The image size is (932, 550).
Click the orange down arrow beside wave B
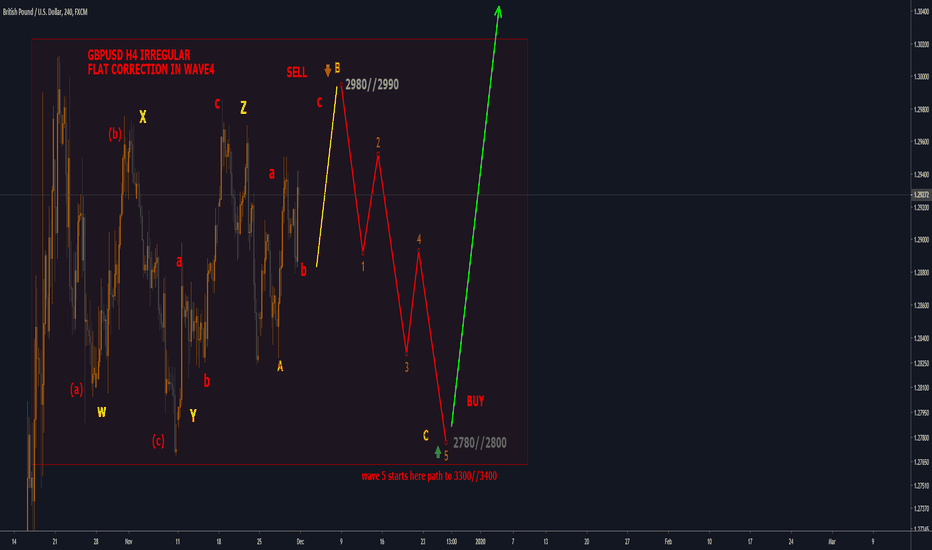[327, 70]
